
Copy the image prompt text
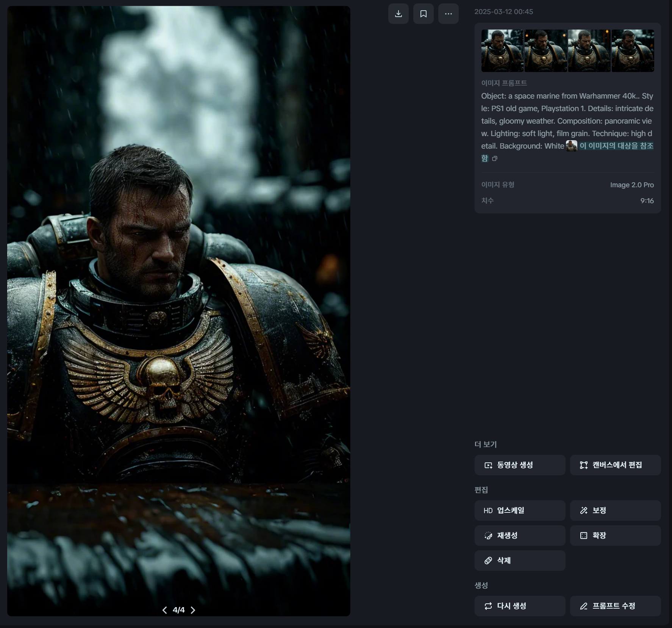pyautogui.click(x=494, y=158)
